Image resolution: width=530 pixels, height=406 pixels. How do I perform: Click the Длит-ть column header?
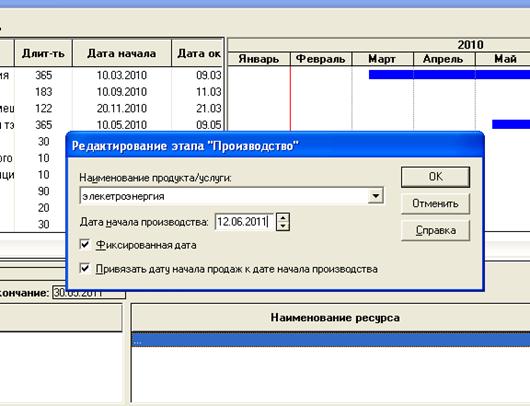(43, 53)
